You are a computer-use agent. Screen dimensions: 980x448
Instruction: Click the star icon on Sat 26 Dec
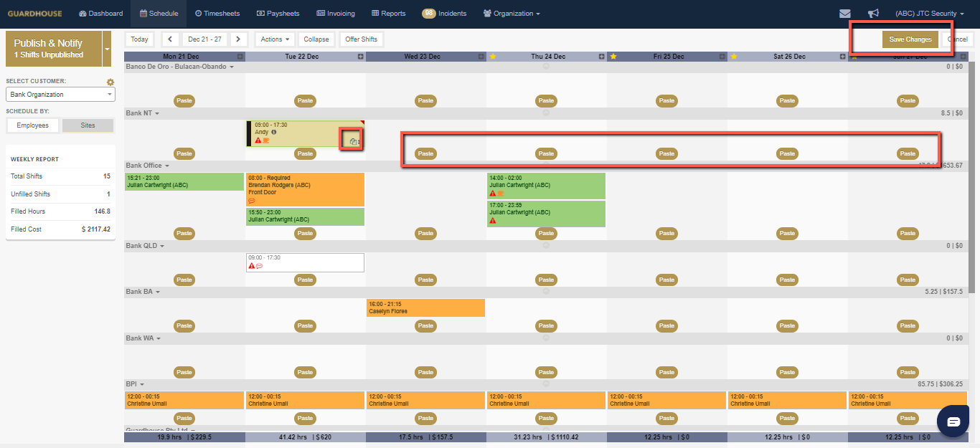732,57
